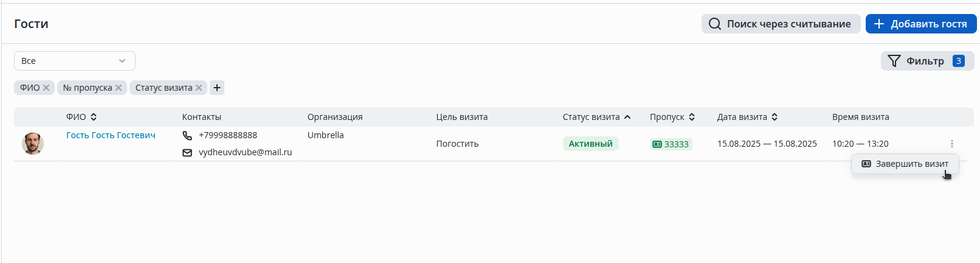The width and height of the screenshot is (980, 263).
Task: Click the phone icon in contacts
Action: coord(187,135)
